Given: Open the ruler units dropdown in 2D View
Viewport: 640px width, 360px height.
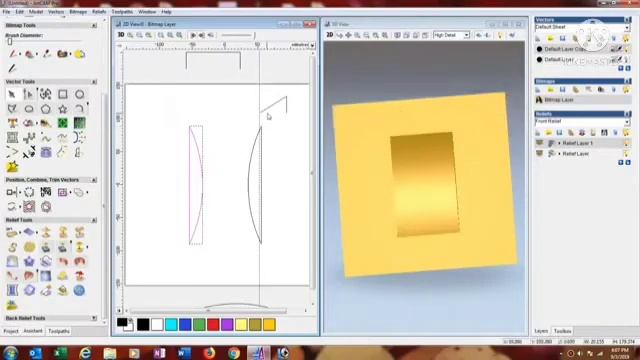Looking at the screenshot, I should [312, 45].
